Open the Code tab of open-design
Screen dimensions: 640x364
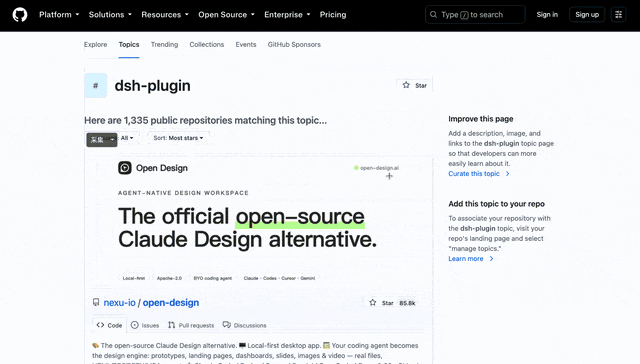click(109, 325)
